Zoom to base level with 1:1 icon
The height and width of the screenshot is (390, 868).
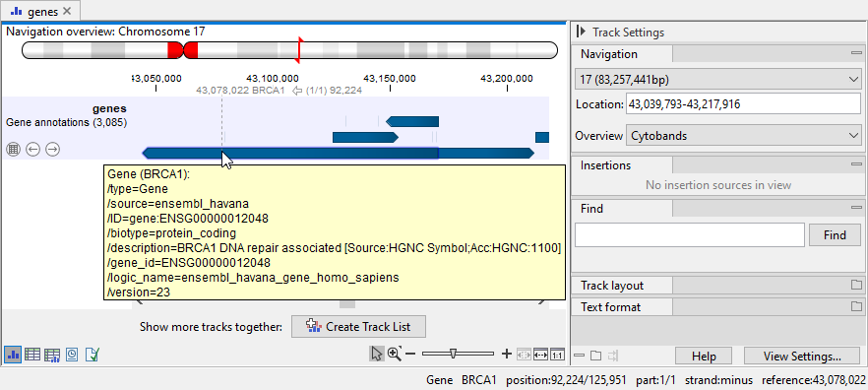[557, 355]
